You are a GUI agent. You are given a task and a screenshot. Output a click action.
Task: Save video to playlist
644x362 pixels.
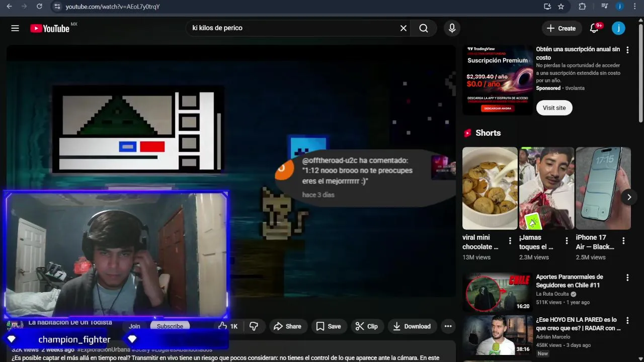click(x=328, y=326)
